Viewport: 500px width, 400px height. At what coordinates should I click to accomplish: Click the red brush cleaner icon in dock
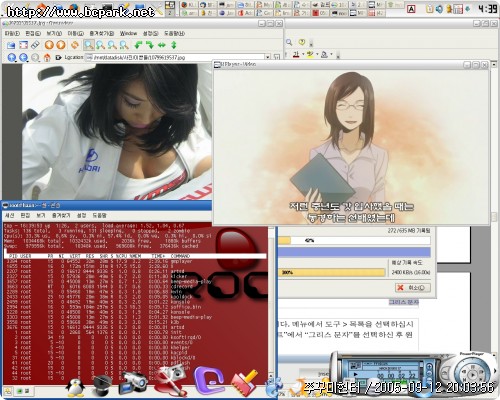point(245,383)
